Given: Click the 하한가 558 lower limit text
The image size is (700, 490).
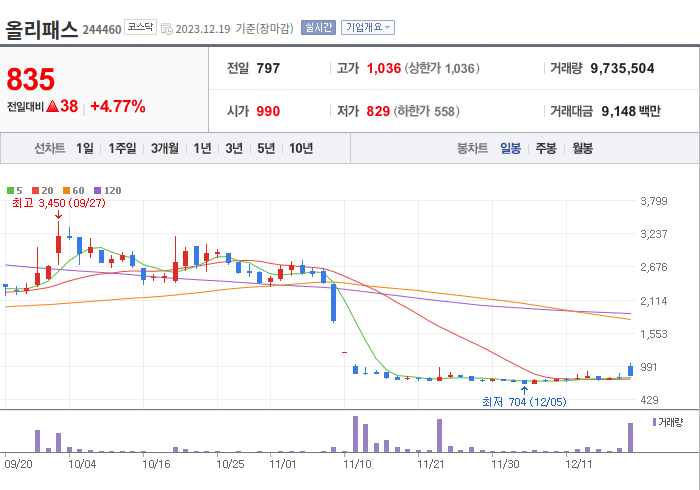Looking at the screenshot, I should (x=426, y=111).
